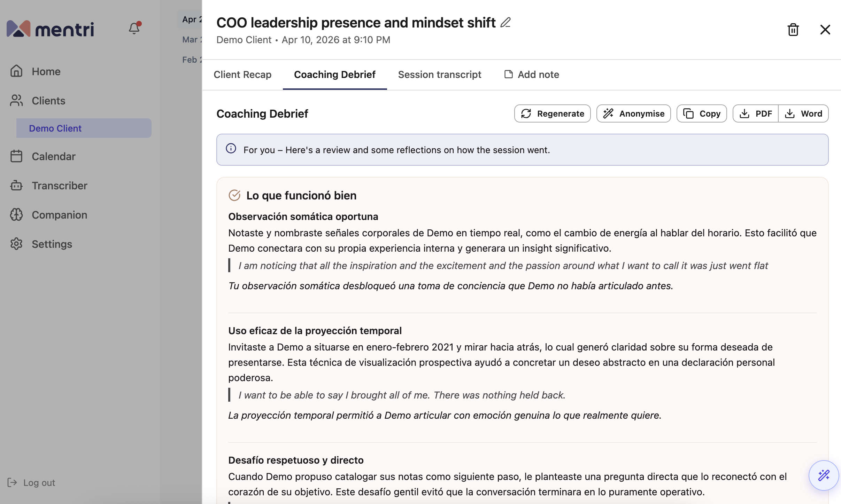
Task: Anonymise the debrief content
Action: point(633,113)
